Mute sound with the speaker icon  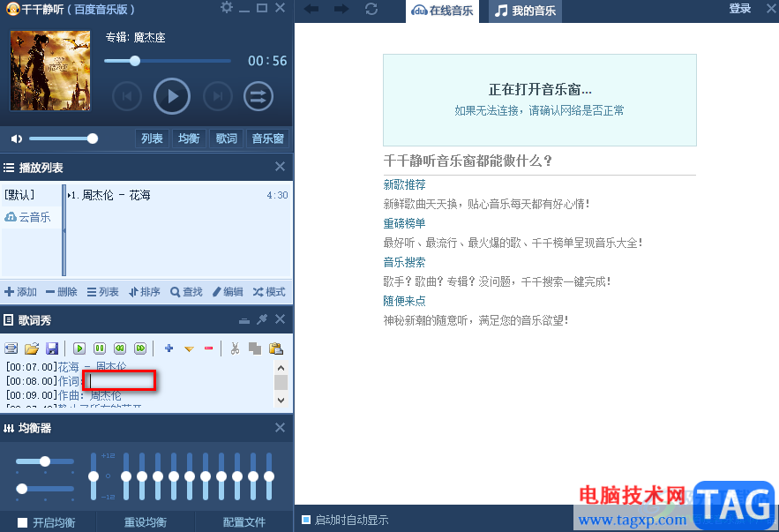point(17,139)
